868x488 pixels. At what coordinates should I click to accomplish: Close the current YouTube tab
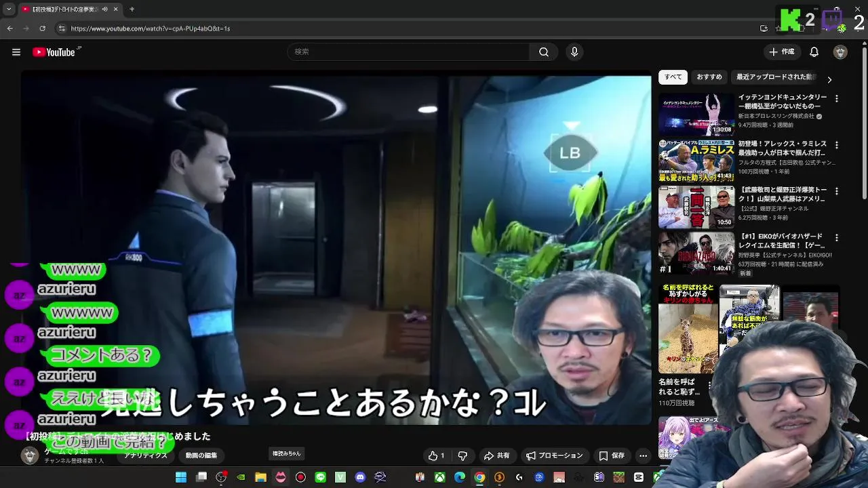click(x=115, y=9)
